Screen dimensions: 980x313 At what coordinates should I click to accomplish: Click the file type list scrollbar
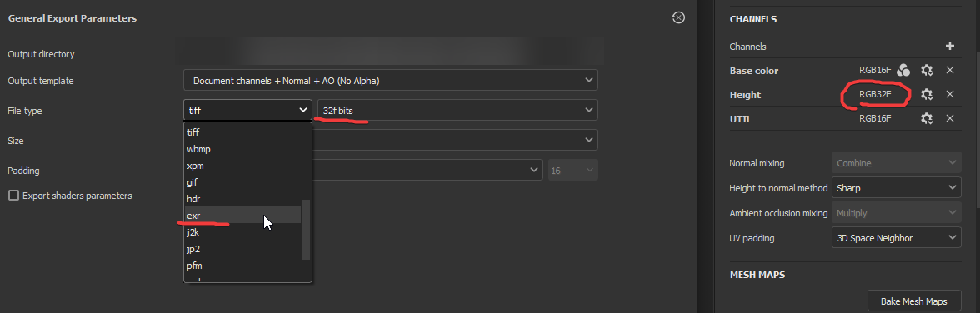coord(306,229)
